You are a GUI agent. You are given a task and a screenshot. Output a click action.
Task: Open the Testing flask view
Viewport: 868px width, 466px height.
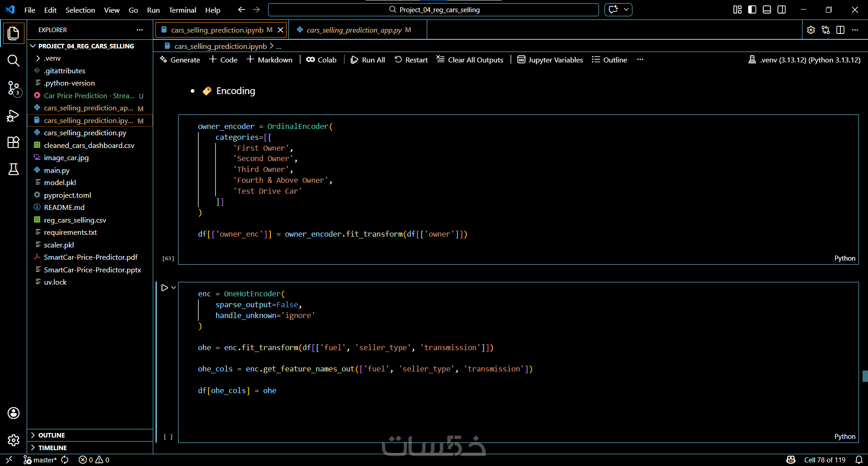coord(14,169)
